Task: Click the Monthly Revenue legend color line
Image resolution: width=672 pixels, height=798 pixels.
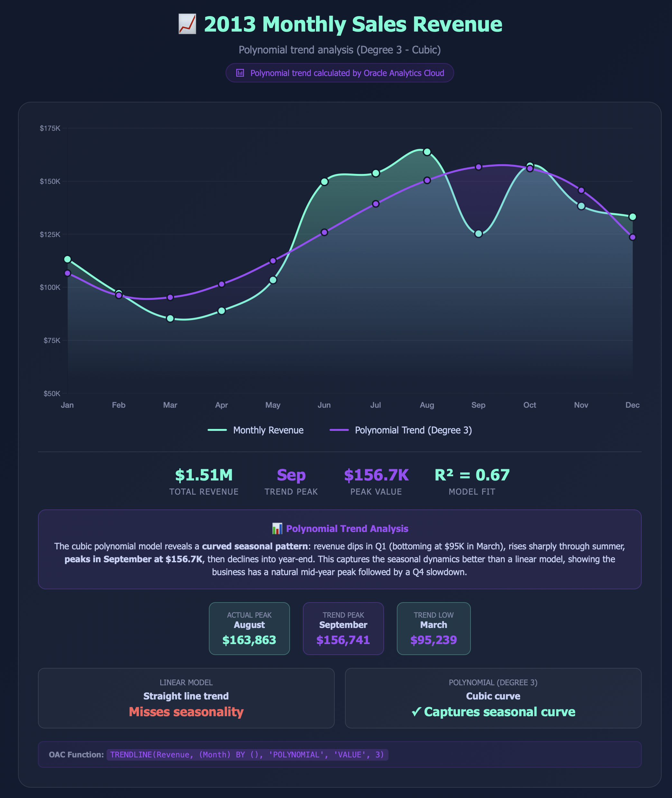Action: coord(217,430)
